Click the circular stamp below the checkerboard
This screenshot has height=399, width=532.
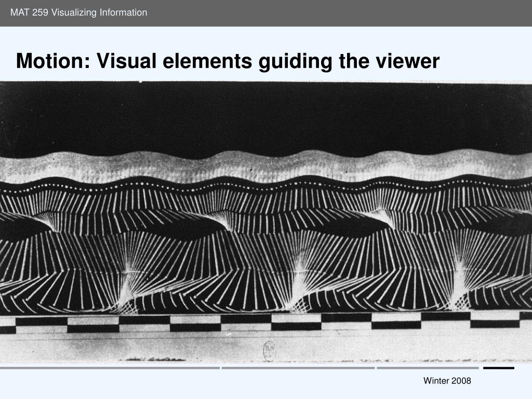(x=269, y=351)
